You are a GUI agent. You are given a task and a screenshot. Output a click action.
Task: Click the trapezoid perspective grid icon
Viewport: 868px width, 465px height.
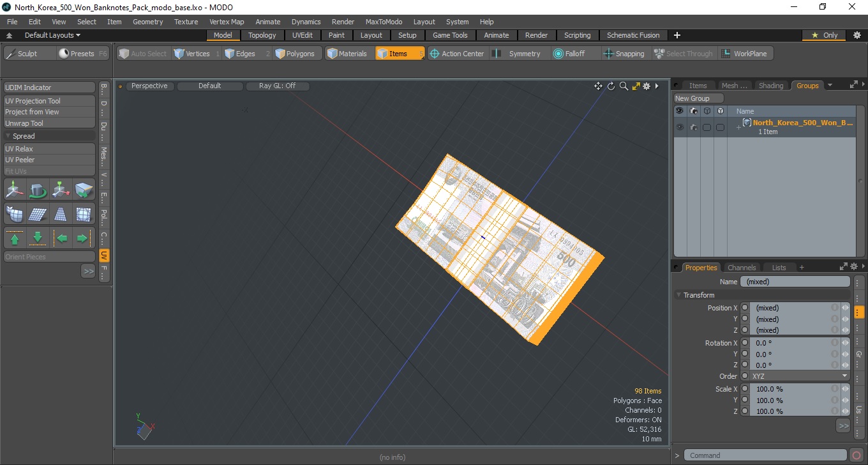(x=61, y=214)
